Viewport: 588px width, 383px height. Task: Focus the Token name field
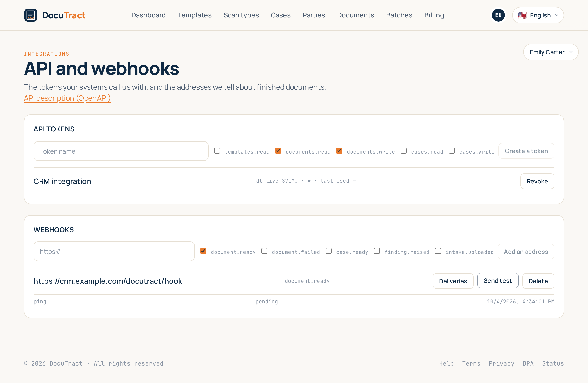click(121, 151)
